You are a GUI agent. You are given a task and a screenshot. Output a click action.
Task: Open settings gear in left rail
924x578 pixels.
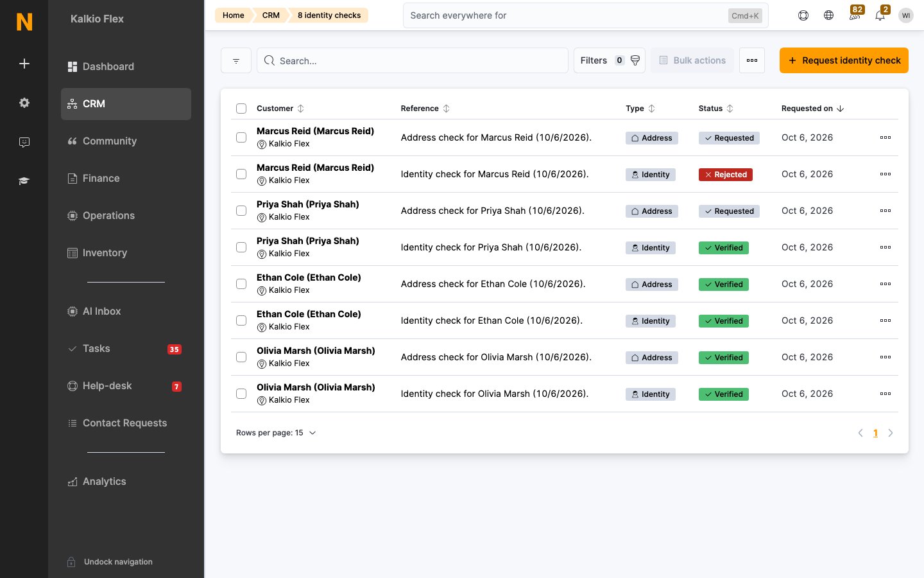coord(24,103)
